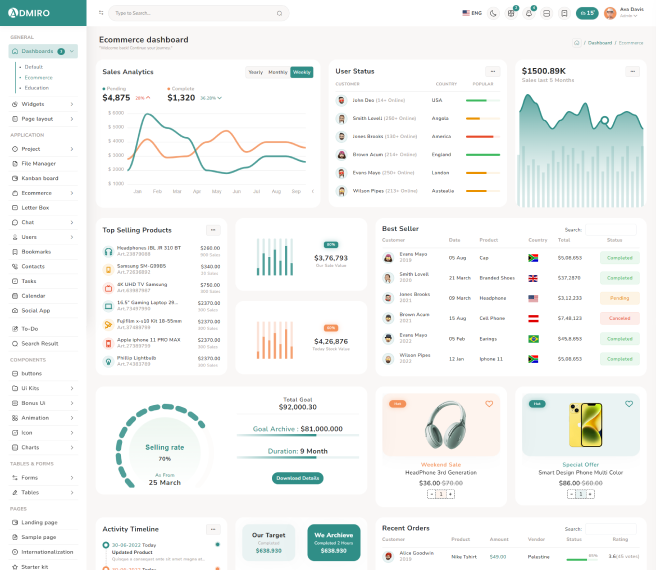Favorite the HeadPhone 3rd Generation heart
Image resolution: width=656 pixels, height=570 pixels.
[x=489, y=404]
